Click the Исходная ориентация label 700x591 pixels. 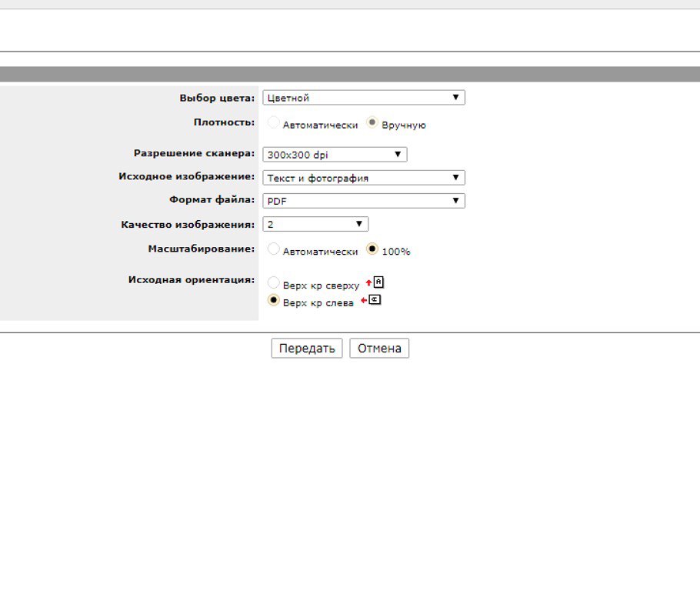192,280
